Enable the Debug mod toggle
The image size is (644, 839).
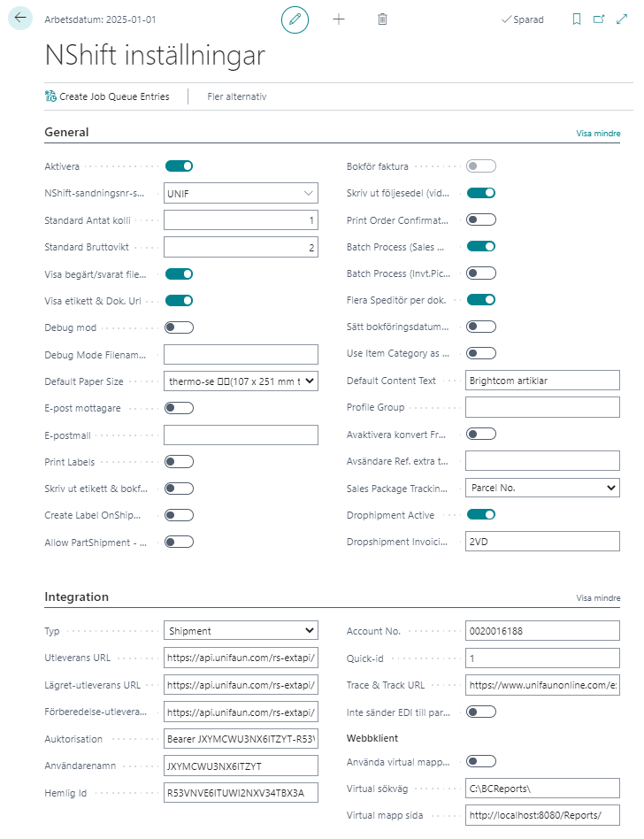click(179, 327)
